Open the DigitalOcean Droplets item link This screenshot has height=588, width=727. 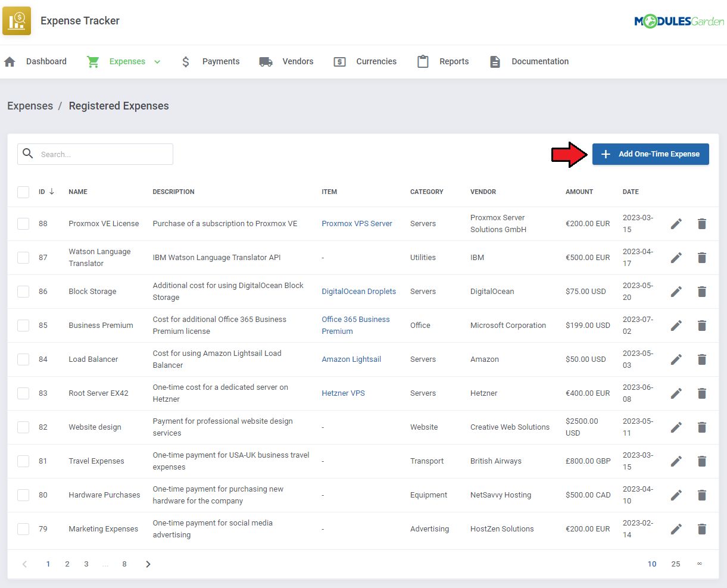tap(358, 292)
